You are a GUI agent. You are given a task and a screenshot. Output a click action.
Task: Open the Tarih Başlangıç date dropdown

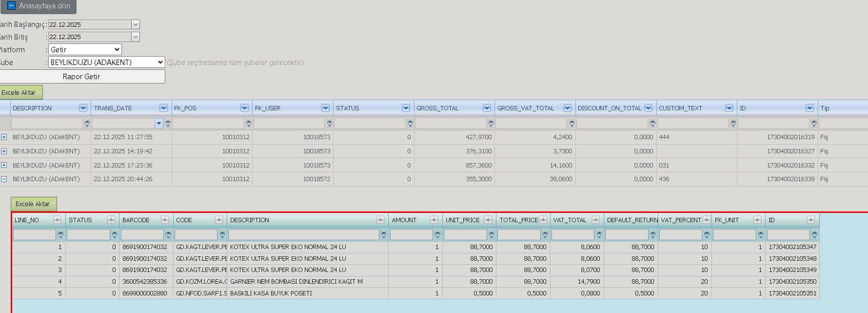[136, 24]
